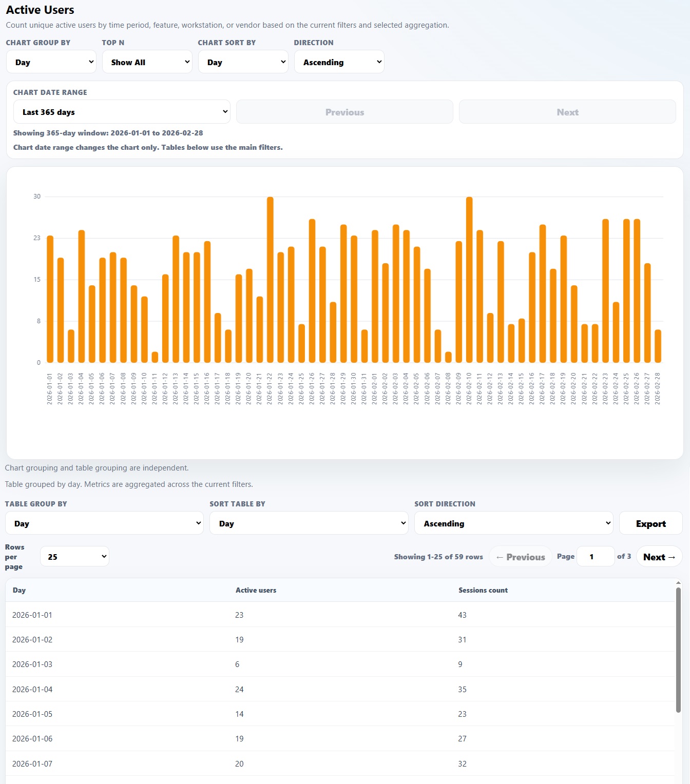
Task: Click sessions count 27 for 2026-01-06
Action: (x=462, y=738)
